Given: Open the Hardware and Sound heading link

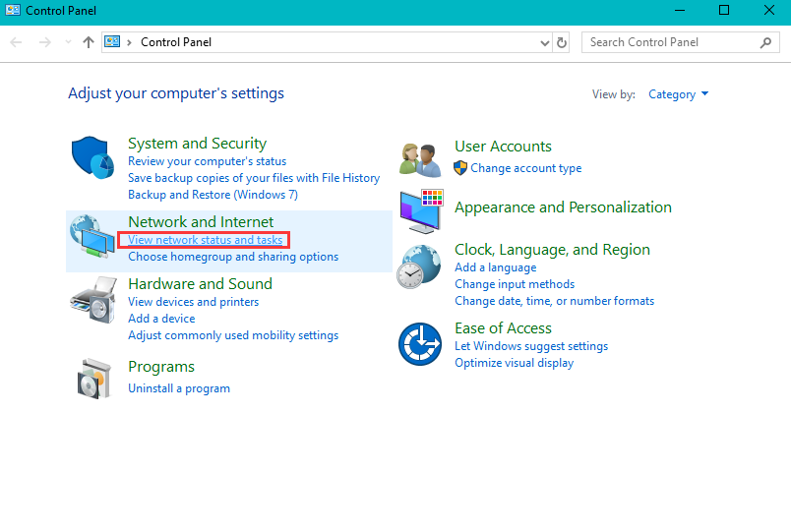Looking at the screenshot, I should click(201, 284).
